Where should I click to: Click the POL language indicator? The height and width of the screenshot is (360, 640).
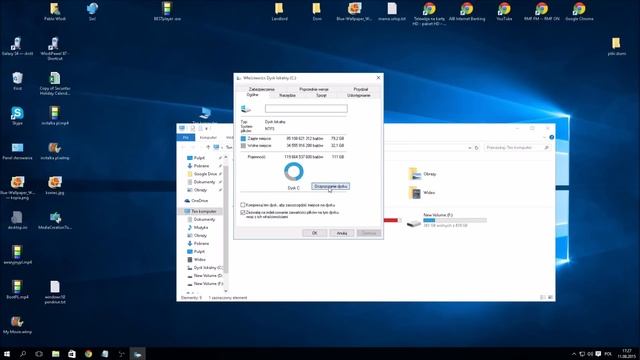click(608, 353)
